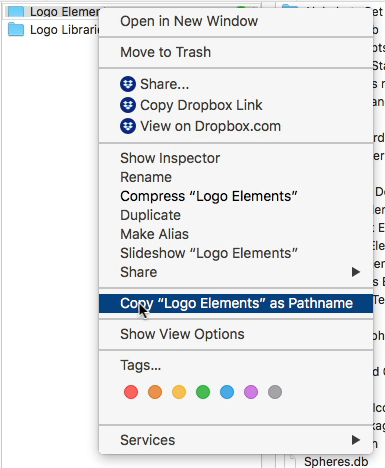The height and width of the screenshot is (468, 385).
Task: Apply the gray tag color
Action: point(275,392)
